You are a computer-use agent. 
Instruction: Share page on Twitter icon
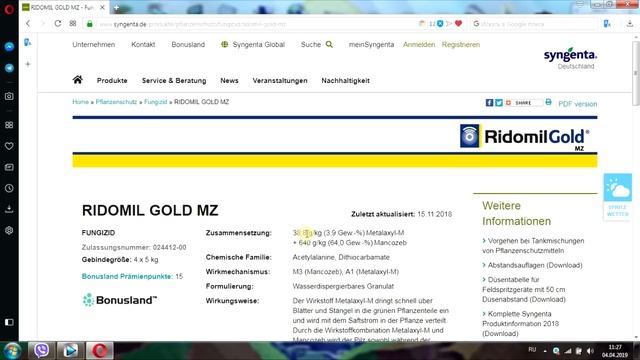pyautogui.click(x=499, y=103)
